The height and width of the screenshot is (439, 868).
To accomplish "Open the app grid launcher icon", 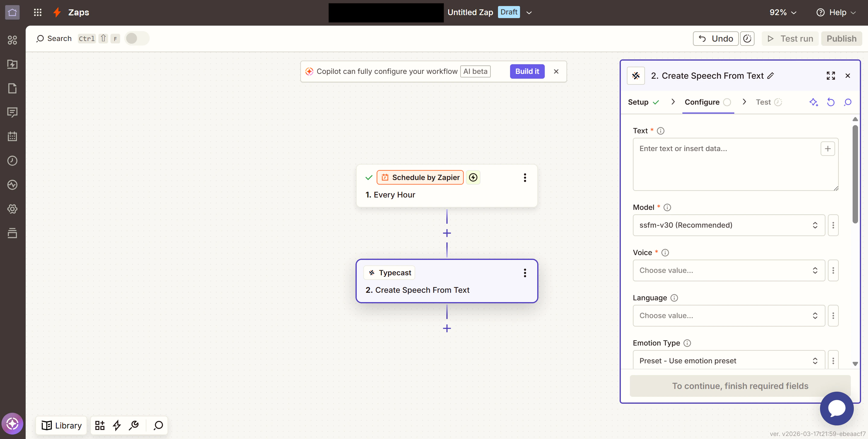I will tap(38, 12).
